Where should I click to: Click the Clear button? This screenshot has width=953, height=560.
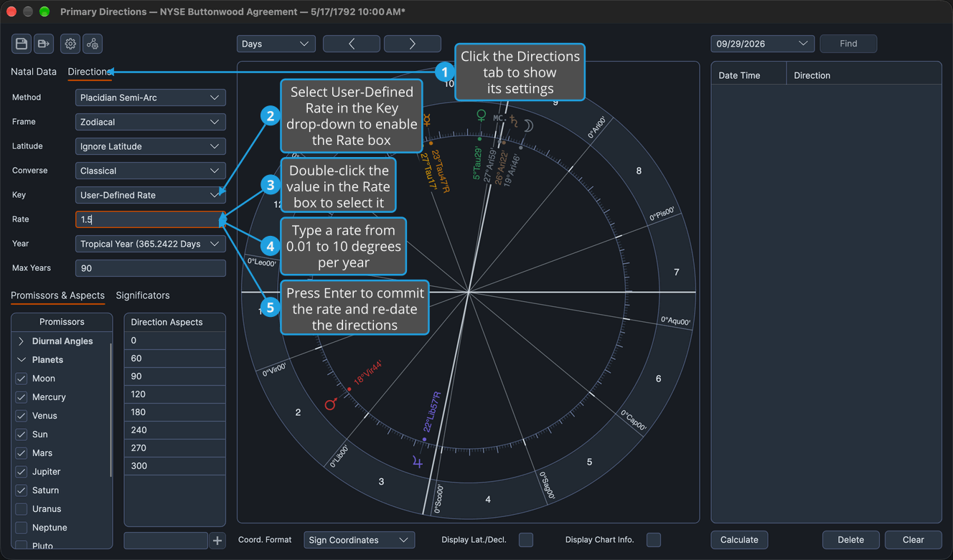pos(914,540)
